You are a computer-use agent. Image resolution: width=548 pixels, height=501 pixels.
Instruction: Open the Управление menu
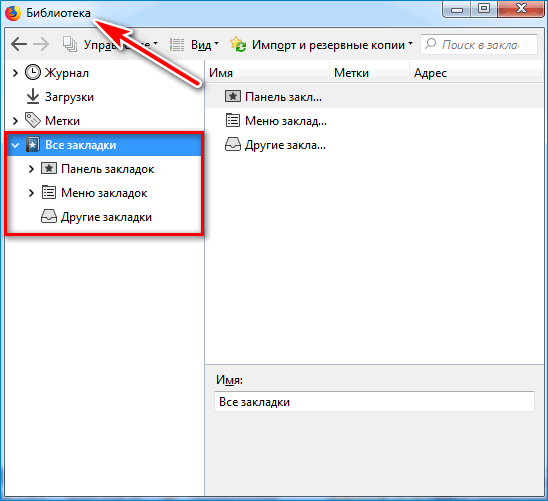click(x=110, y=45)
